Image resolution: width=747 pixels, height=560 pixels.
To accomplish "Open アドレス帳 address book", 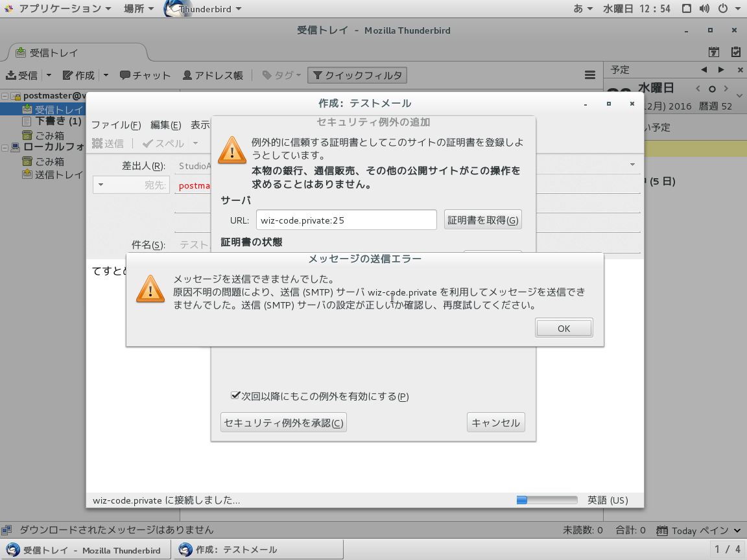I will [213, 75].
